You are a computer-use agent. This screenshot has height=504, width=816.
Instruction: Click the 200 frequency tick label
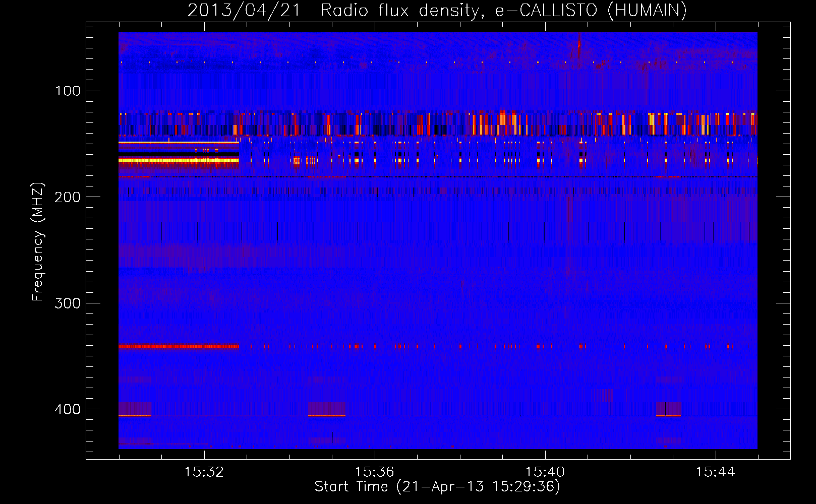tap(68, 197)
